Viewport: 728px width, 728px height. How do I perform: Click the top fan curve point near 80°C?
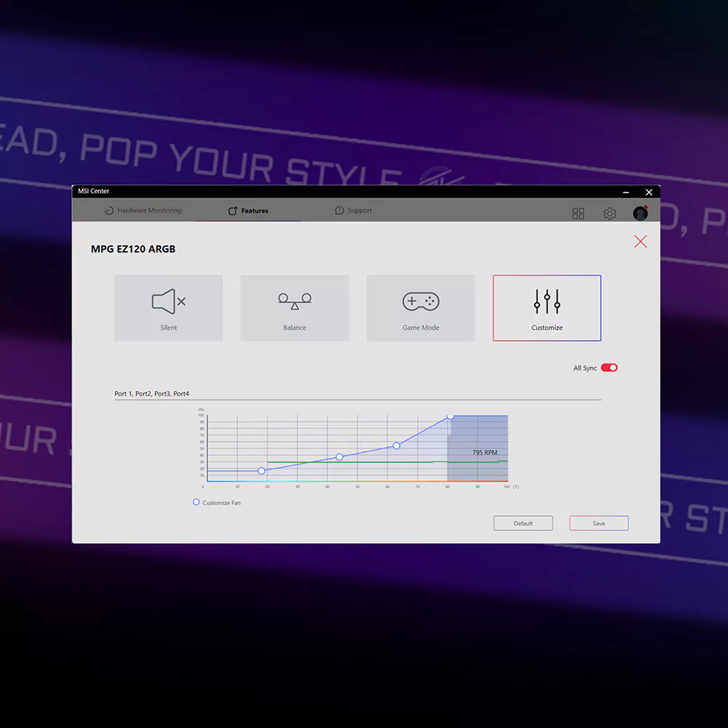[x=450, y=416]
